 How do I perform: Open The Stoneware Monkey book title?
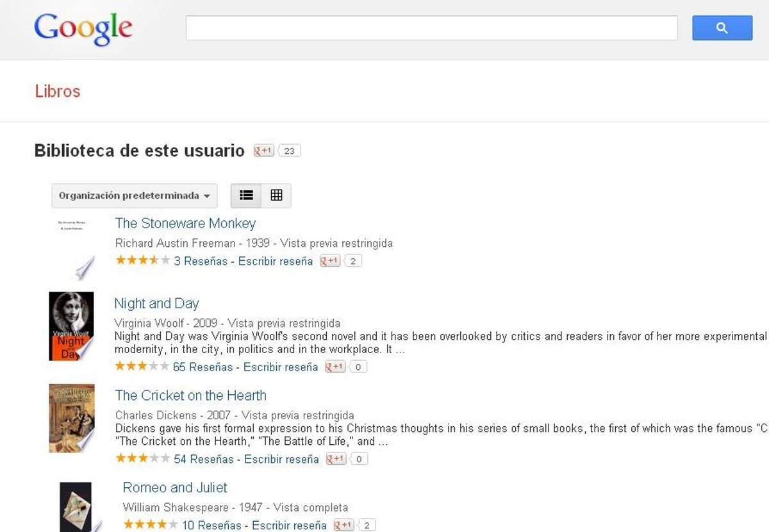185,223
